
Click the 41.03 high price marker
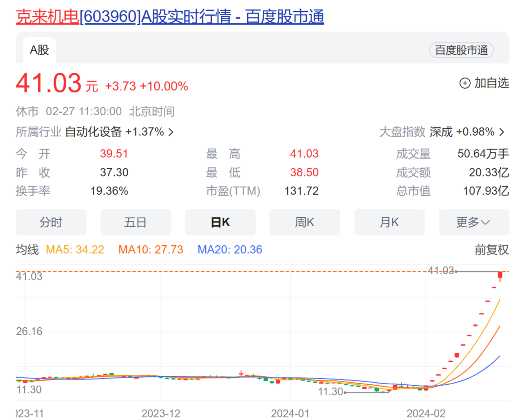[441, 270]
